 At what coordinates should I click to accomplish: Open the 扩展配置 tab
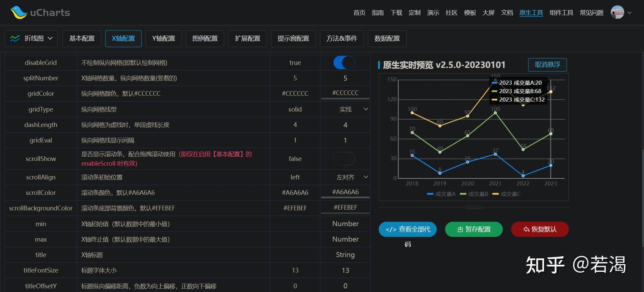pos(247,39)
